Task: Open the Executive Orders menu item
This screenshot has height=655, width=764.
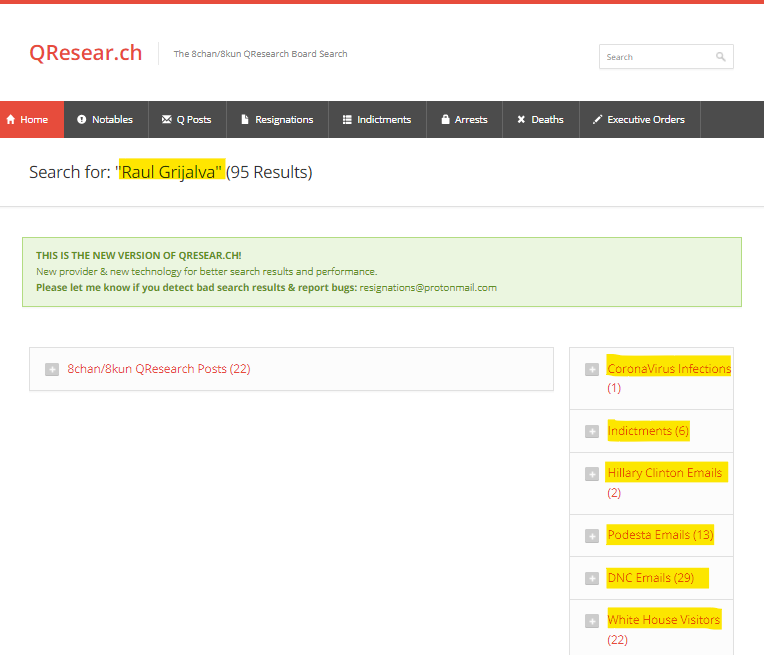Action: (x=640, y=119)
